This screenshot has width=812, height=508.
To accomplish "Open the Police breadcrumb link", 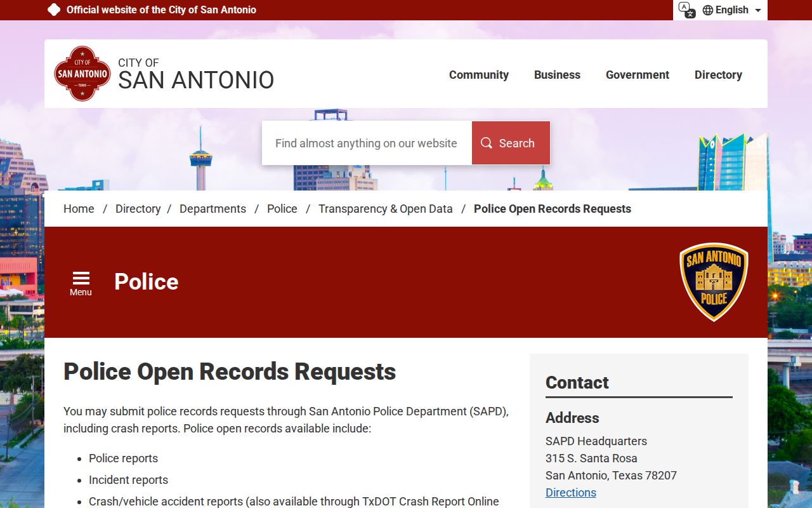I will pos(282,209).
